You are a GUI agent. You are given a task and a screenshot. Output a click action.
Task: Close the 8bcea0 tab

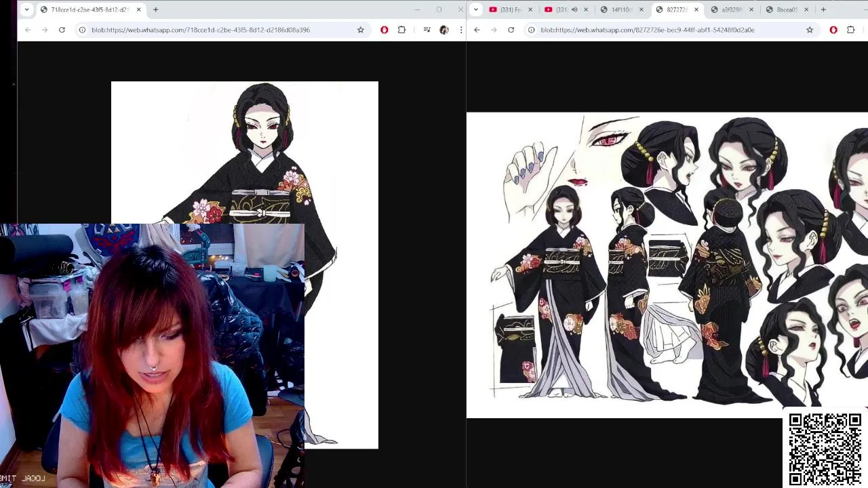[806, 9]
